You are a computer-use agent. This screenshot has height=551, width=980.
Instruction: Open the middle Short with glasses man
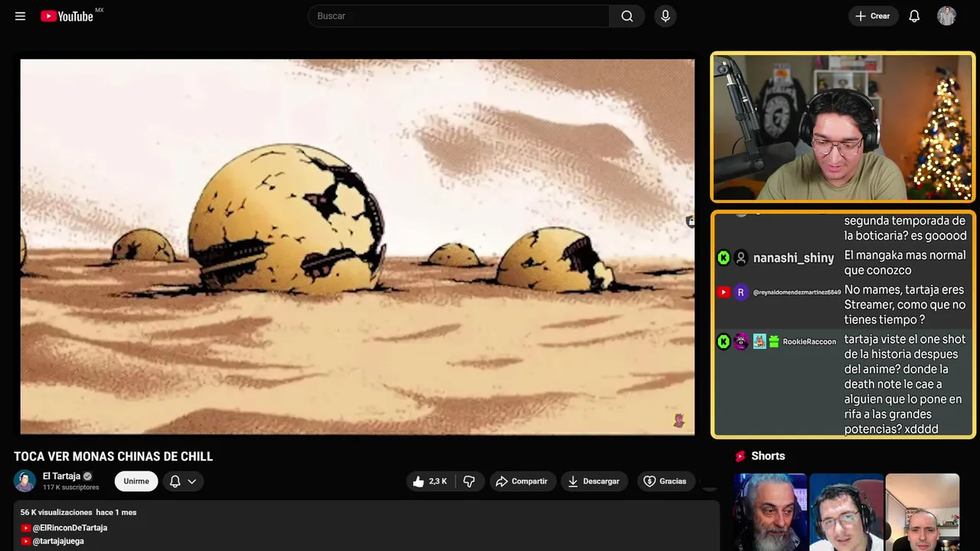[846, 512]
